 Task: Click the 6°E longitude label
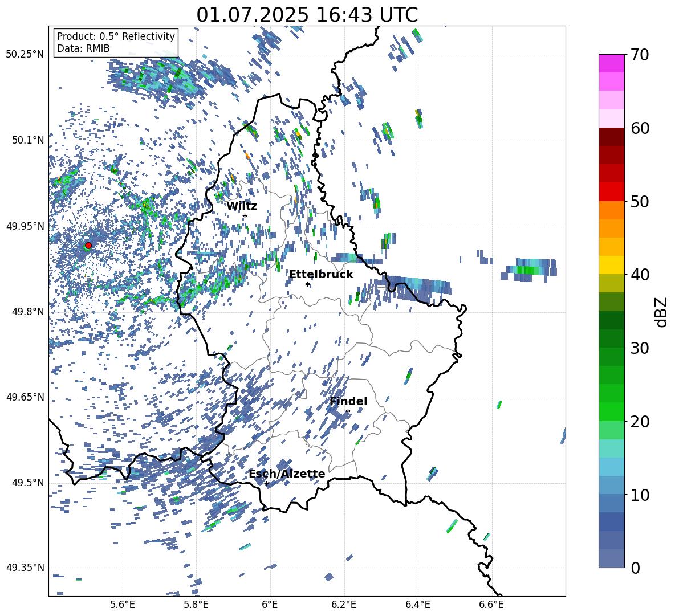click(270, 605)
